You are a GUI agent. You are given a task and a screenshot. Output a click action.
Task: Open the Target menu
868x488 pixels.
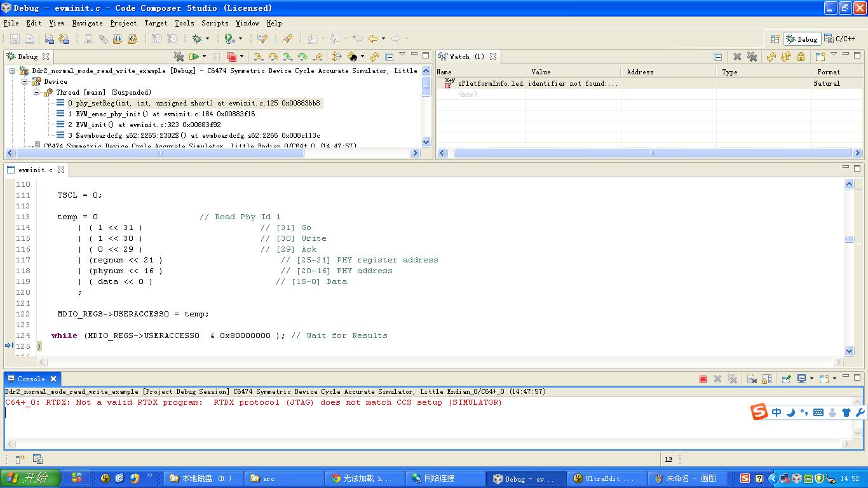(156, 23)
